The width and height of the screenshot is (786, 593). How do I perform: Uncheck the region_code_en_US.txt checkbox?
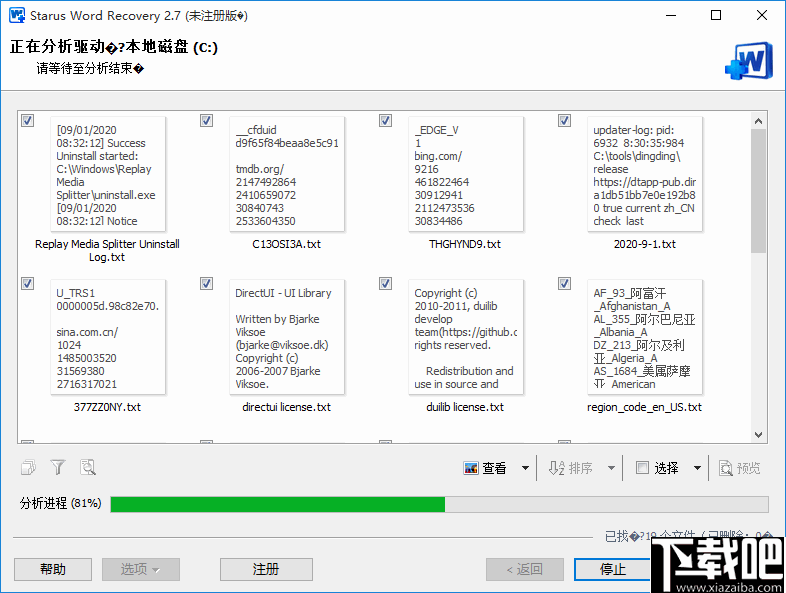point(564,283)
